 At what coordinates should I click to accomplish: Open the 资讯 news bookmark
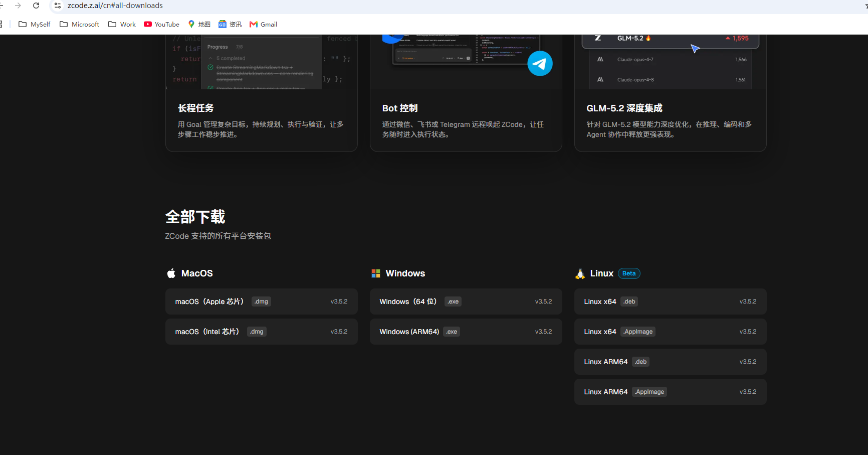click(230, 24)
